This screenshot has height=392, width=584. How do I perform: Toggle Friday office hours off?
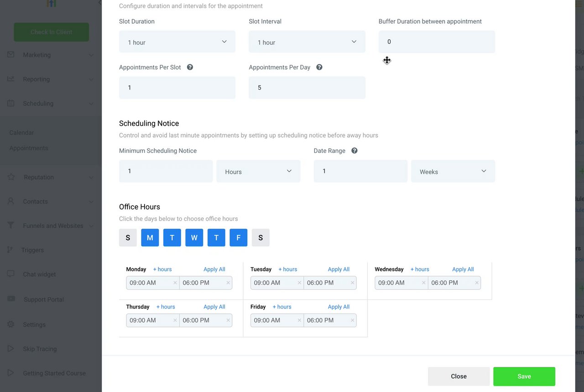[238, 237]
